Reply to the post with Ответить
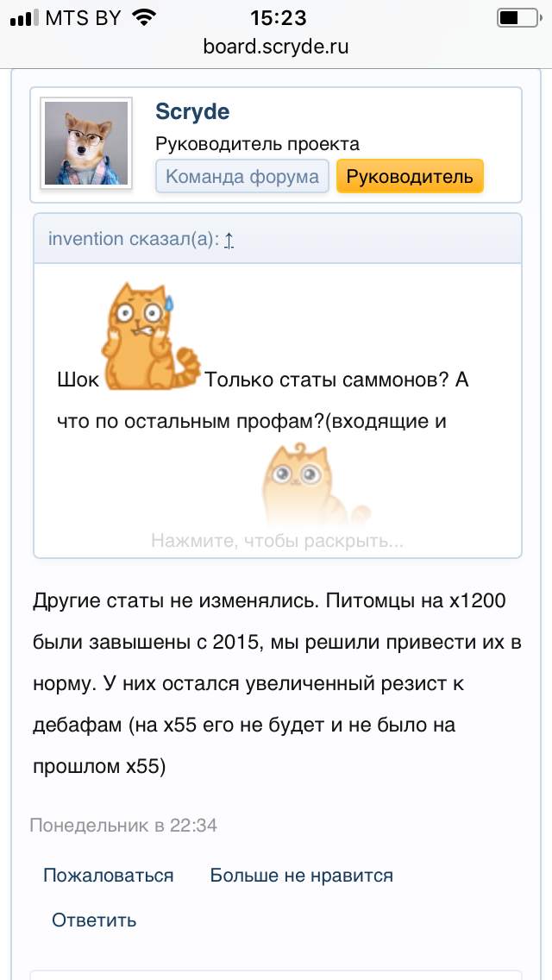The width and height of the screenshot is (552, 980). tap(94, 920)
